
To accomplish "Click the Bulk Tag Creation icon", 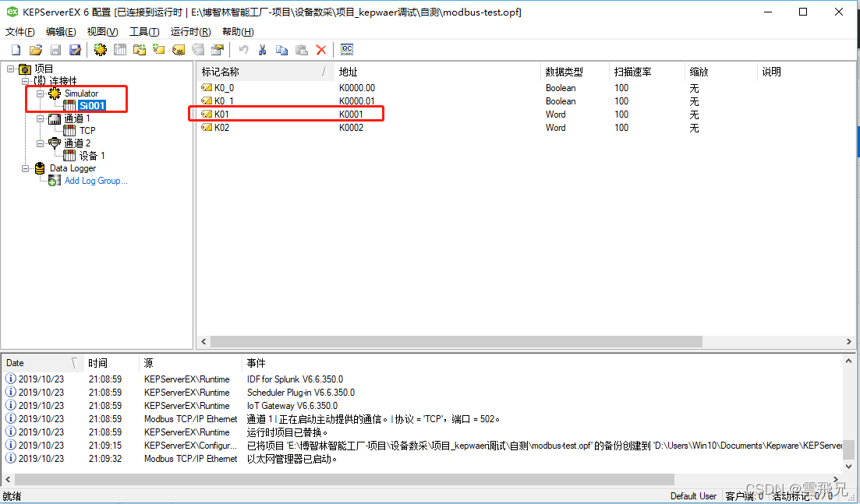I will point(179,50).
